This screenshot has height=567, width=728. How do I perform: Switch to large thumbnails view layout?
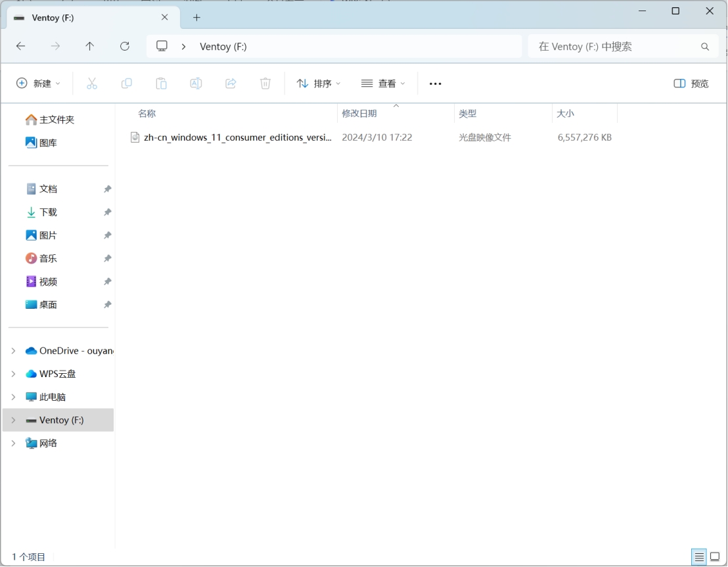pos(715,557)
